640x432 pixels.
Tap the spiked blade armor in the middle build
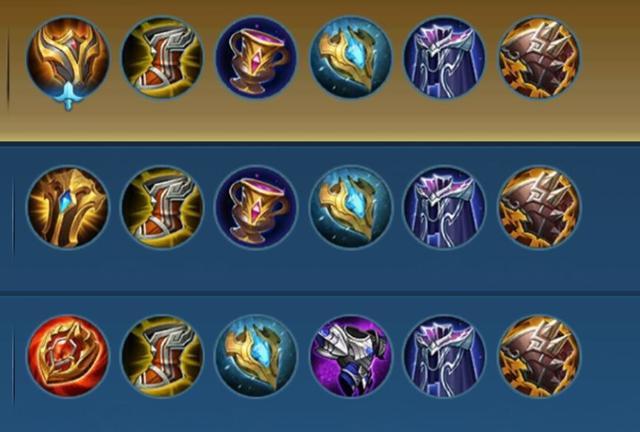[x=539, y=207]
